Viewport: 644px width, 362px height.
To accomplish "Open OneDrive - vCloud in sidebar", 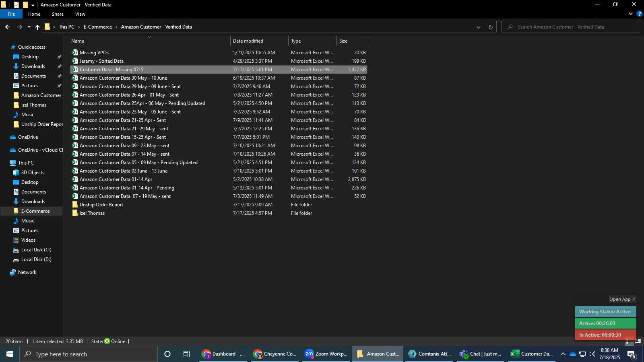I will pyautogui.click(x=36, y=150).
